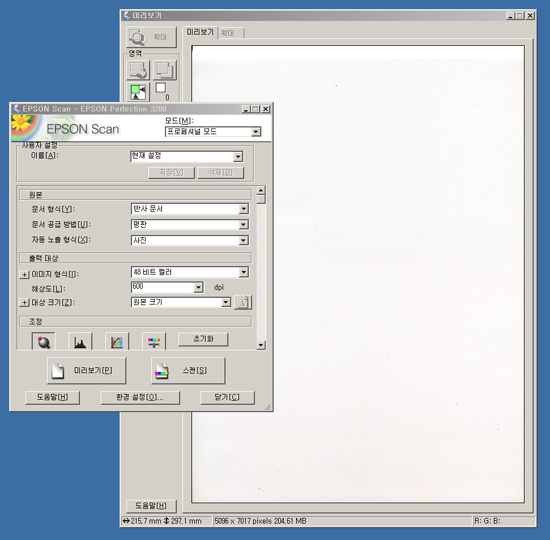Click the 초기화 reset button
550x540 pixels.
coord(203,339)
